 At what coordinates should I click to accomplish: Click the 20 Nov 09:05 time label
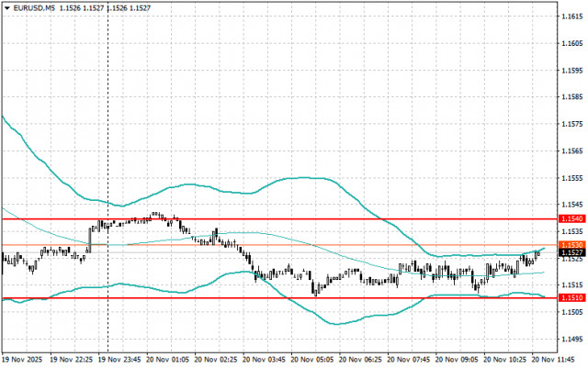(457, 360)
